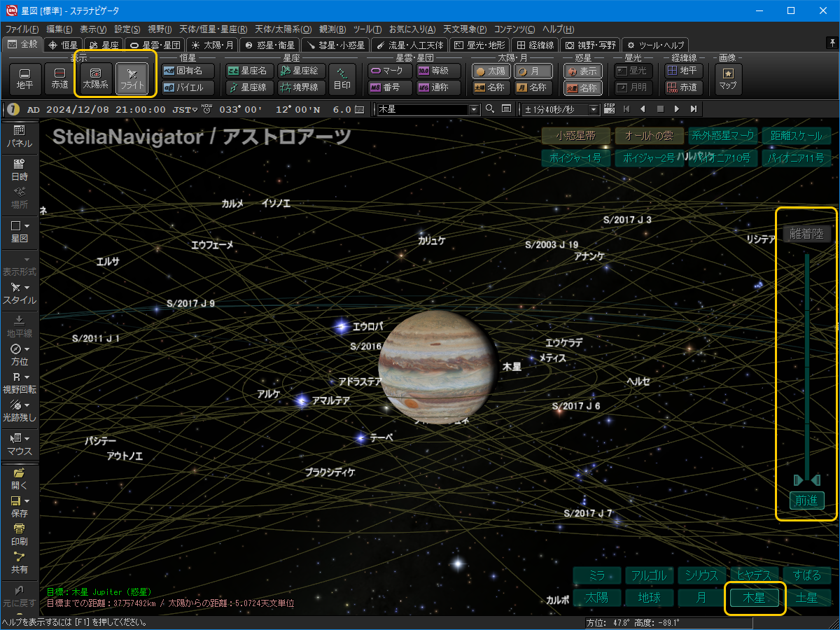Open the ファイル(F) menu

(x=22, y=29)
